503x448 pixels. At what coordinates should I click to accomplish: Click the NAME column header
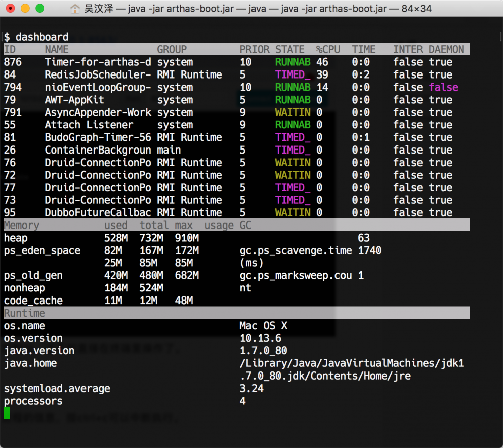57,49
